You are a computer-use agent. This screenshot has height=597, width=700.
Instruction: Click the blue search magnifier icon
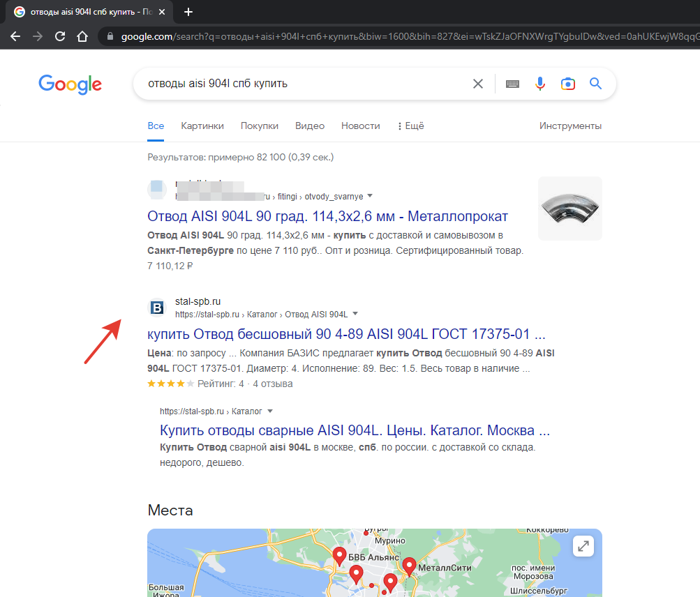pos(595,84)
